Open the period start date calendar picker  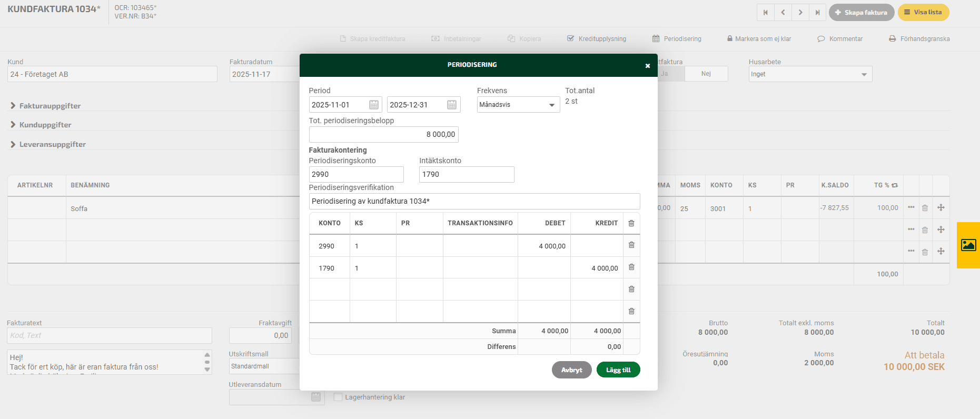pos(373,105)
